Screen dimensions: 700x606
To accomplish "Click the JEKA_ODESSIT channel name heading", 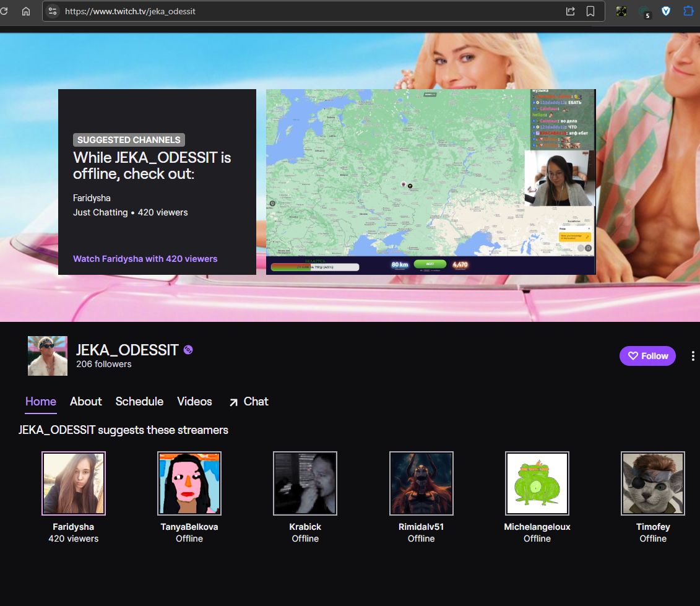I will click(127, 350).
